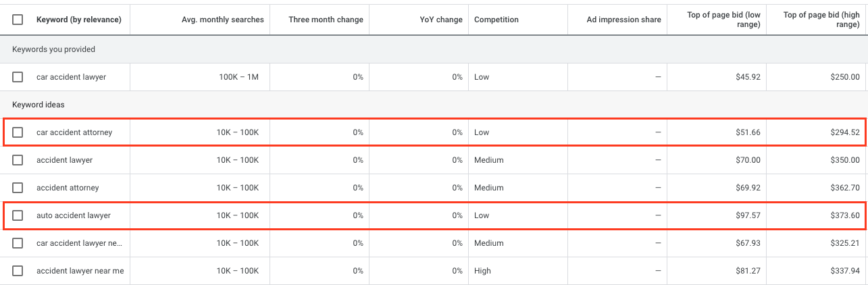Click the 'auto accident lawyer' keyword text
Screen dimensions: 868x285
[73, 215]
